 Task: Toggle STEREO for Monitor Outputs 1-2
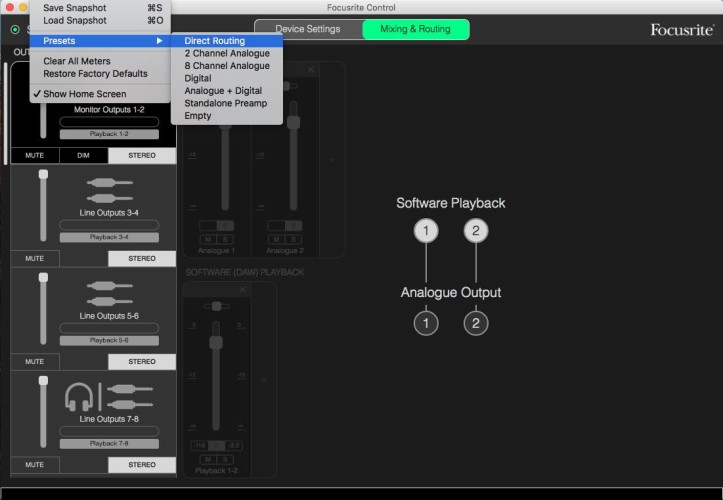[x=142, y=155]
